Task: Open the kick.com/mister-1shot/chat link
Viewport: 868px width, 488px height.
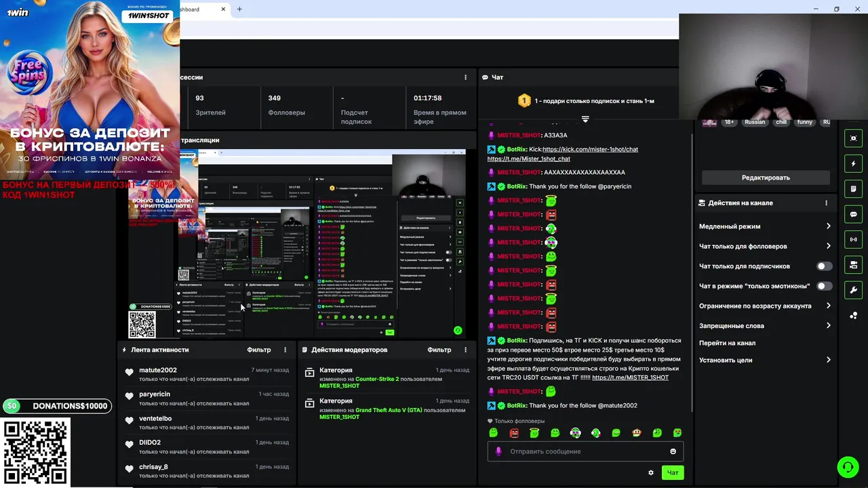Action: pyautogui.click(x=590, y=149)
